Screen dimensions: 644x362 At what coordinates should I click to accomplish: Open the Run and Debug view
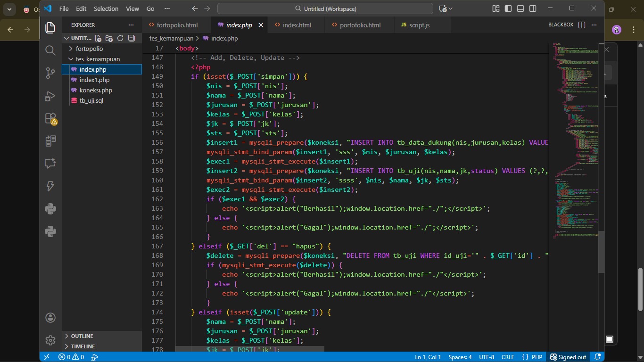[x=50, y=96]
